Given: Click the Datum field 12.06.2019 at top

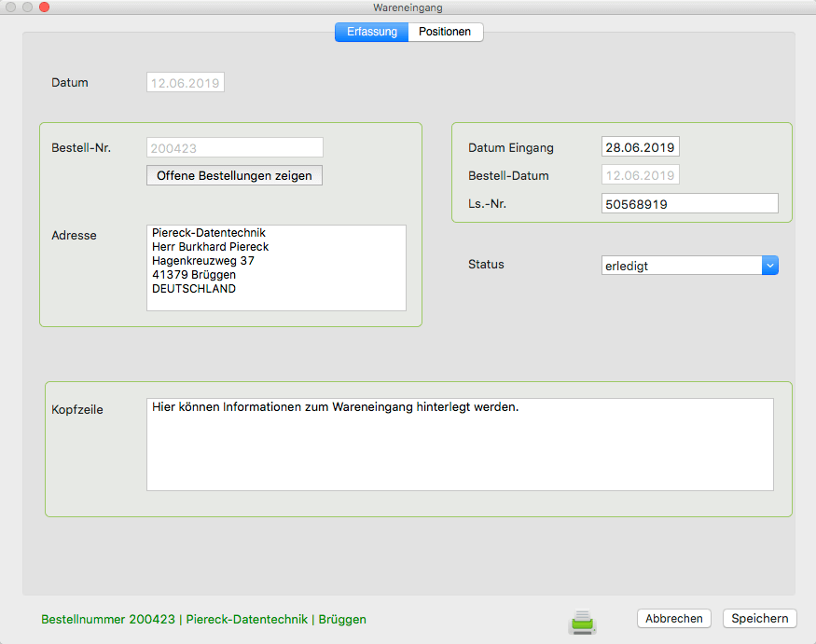Looking at the screenshot, I should (x=186, y=82).
